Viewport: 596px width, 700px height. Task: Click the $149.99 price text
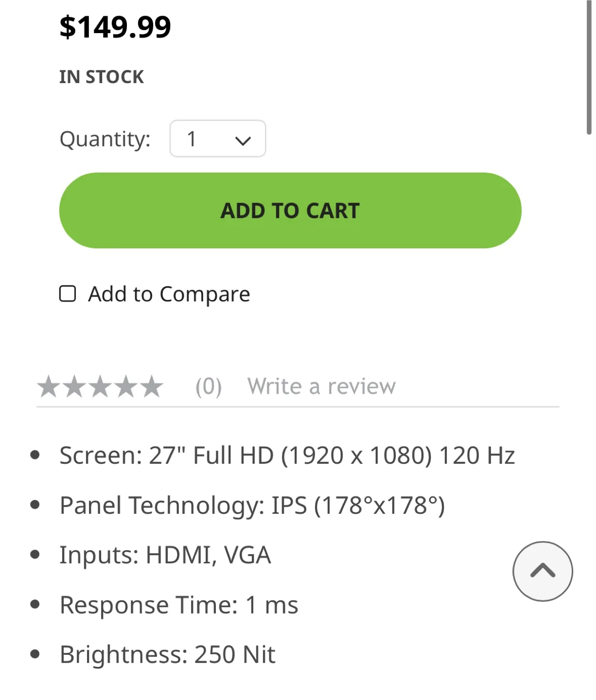pos(114,27)
